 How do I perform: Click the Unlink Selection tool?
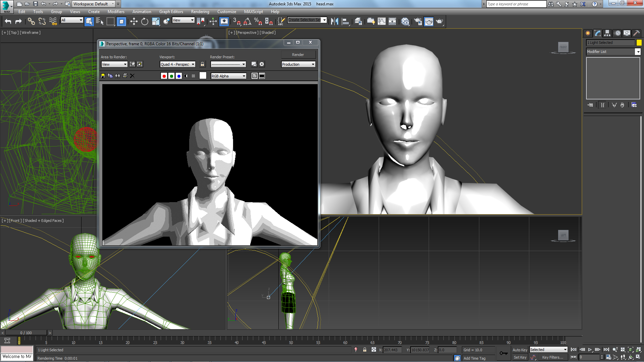click(x=42, y=21)
